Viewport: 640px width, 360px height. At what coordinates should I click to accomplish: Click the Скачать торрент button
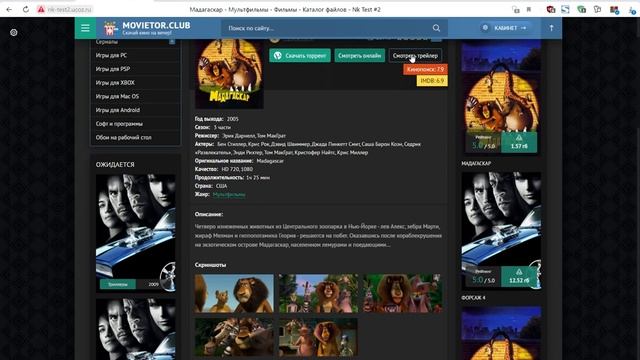[x=300, y=56]
